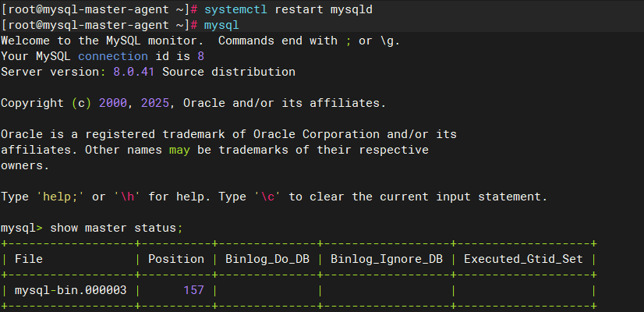Click the first '[root@mysql-master-agent ~]#' prompt
The height and width of the screenshot is (312, 644).
(x=101, y=9)
